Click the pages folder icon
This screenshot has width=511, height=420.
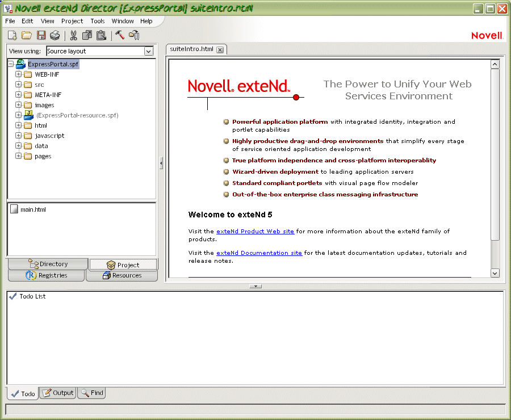point(28,157)
